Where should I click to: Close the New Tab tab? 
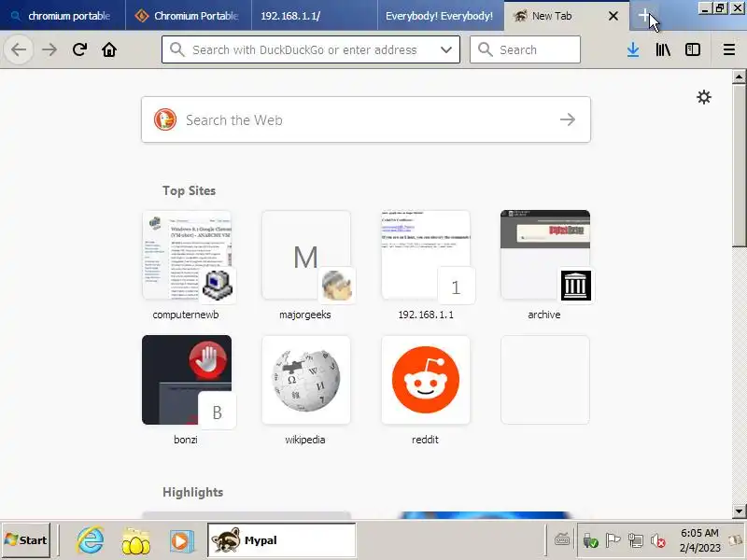[x=613, y=16]
